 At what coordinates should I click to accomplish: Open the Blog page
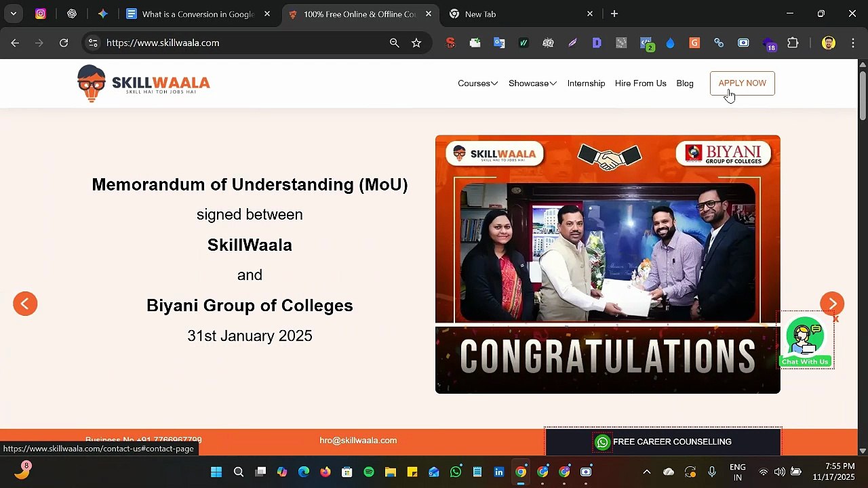[685, 83]
